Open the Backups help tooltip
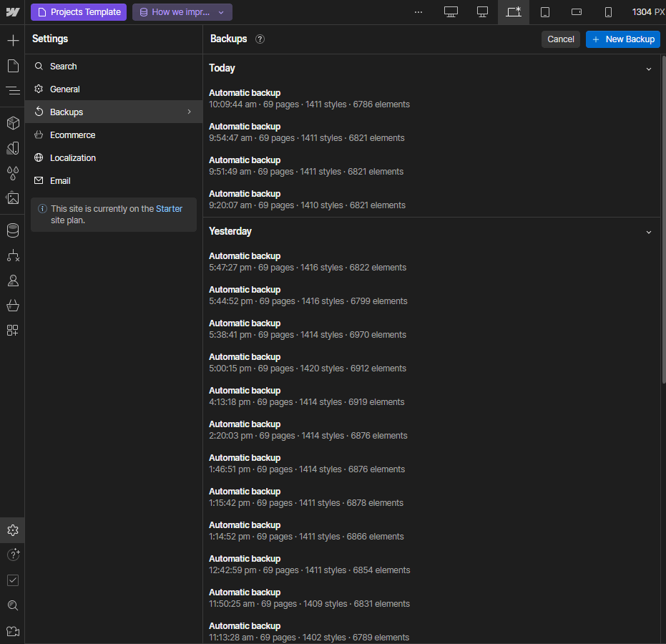The image size is (666, 644). 259,39
